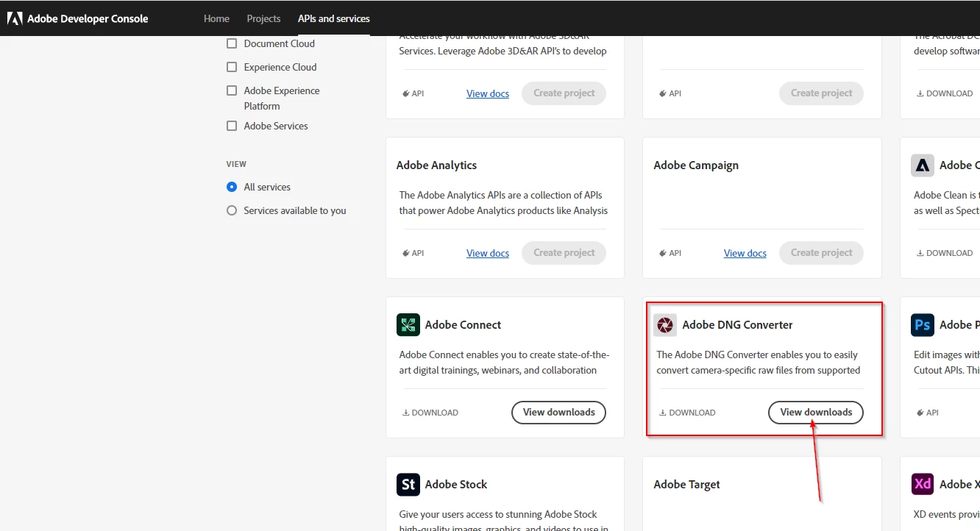Click the Photoshop Ps icon
This screenshot has width=980, height=531.
pyautogui.click(x=922, y=324)
